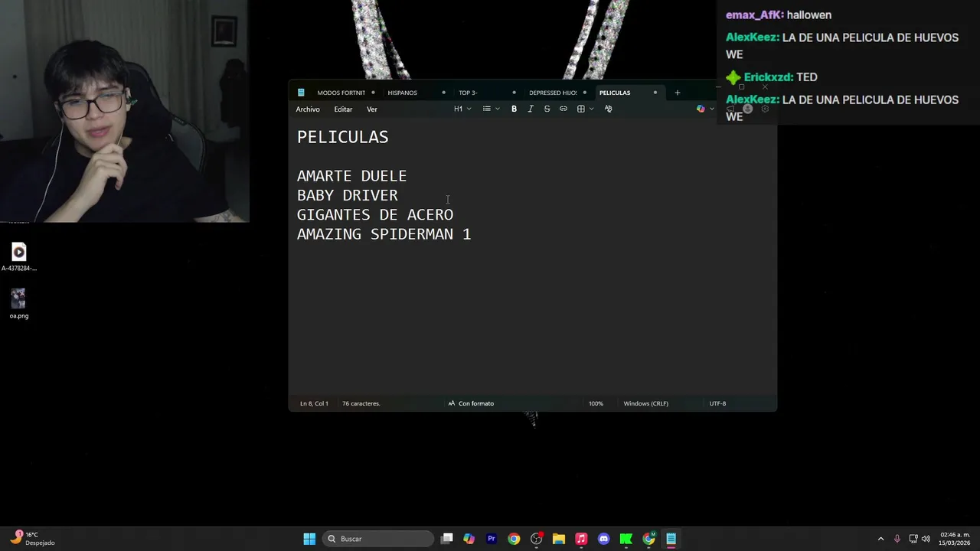Click the 100% zoom level indicator
The image size is (980, 551).
pyautogui.click(x=596, y=403)
